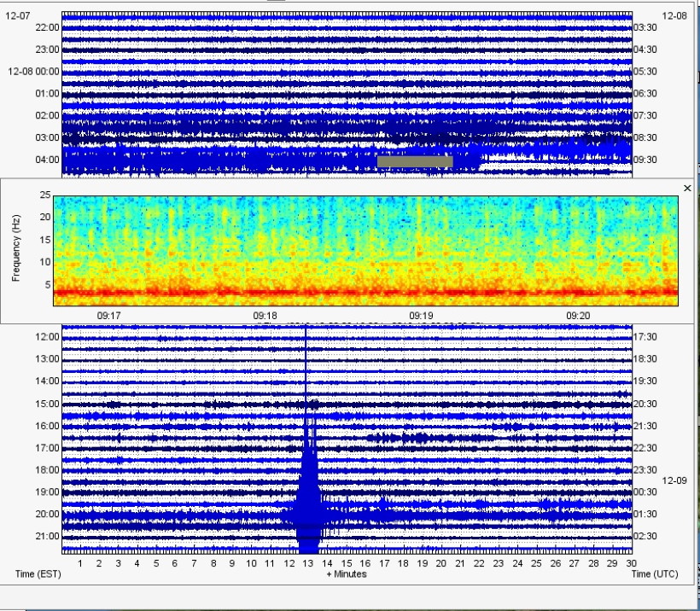Click the Time (UTC) axis label

[x=650, y=574]
